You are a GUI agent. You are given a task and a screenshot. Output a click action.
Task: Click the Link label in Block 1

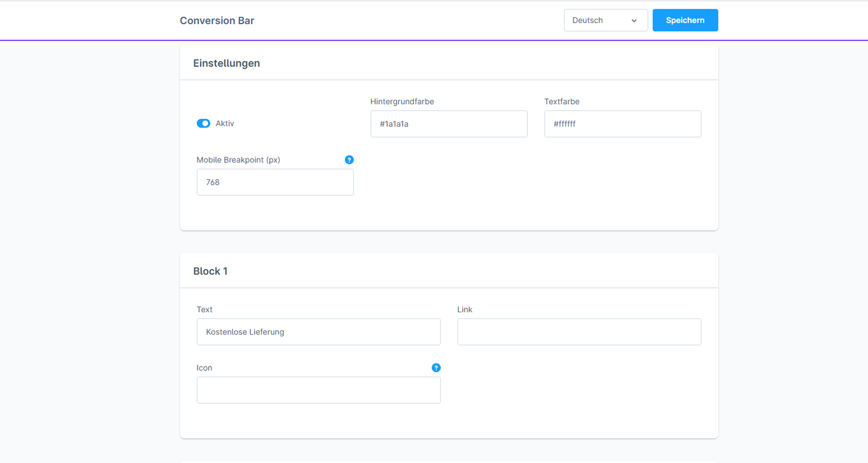click(x=464, y=310)
